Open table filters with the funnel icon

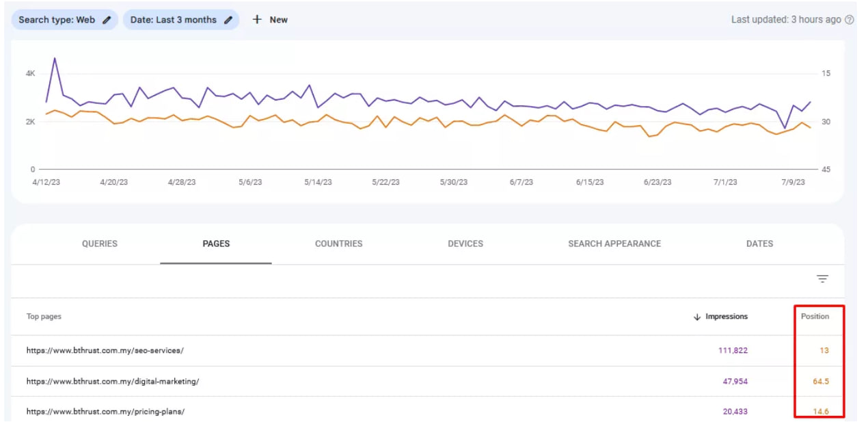tap(822, 279)
